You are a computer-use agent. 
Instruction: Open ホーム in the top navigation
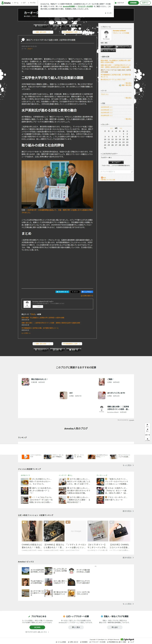pos(16,3)
